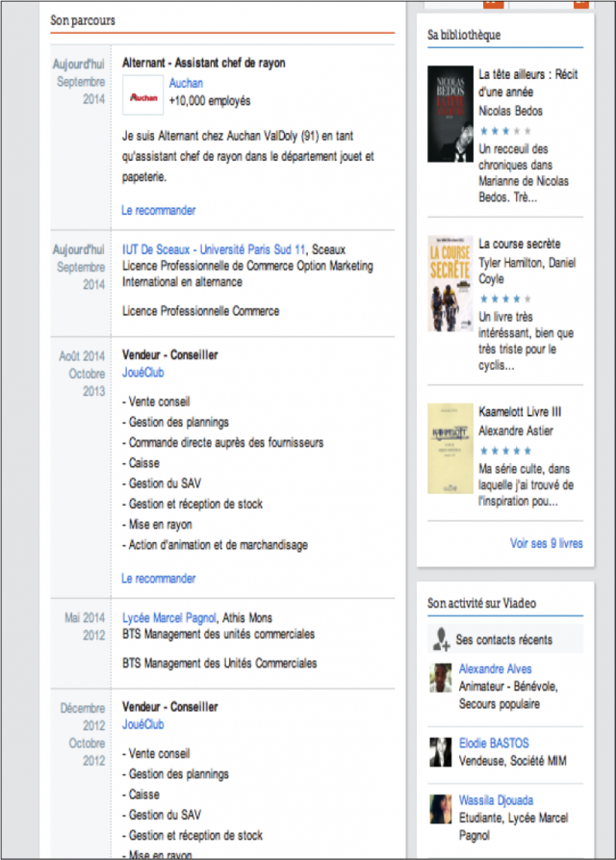Click first 'Le recommander' under Auchan
Screen dimensions: 616x860
[x=159, y=210]
